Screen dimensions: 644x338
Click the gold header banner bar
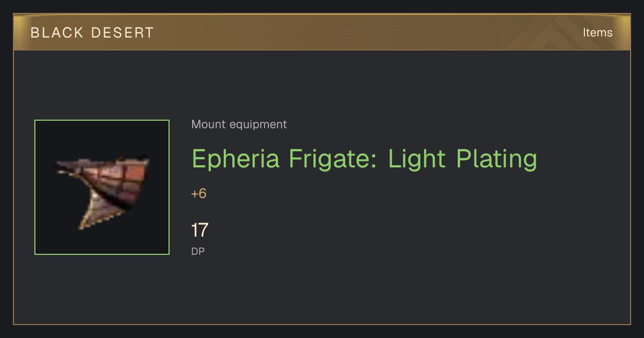click(x=322, y=32)
